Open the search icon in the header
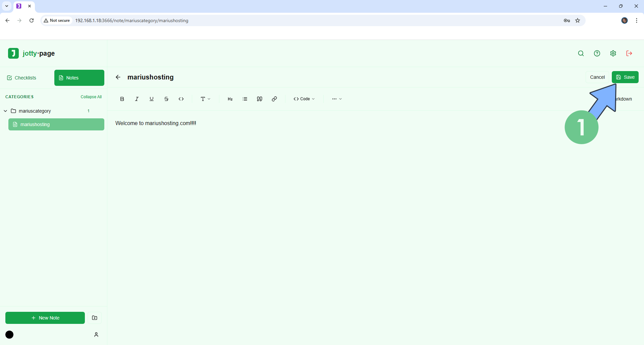This screenshot has height=345, width=644. pyautogui.click(x=581, y=53)
